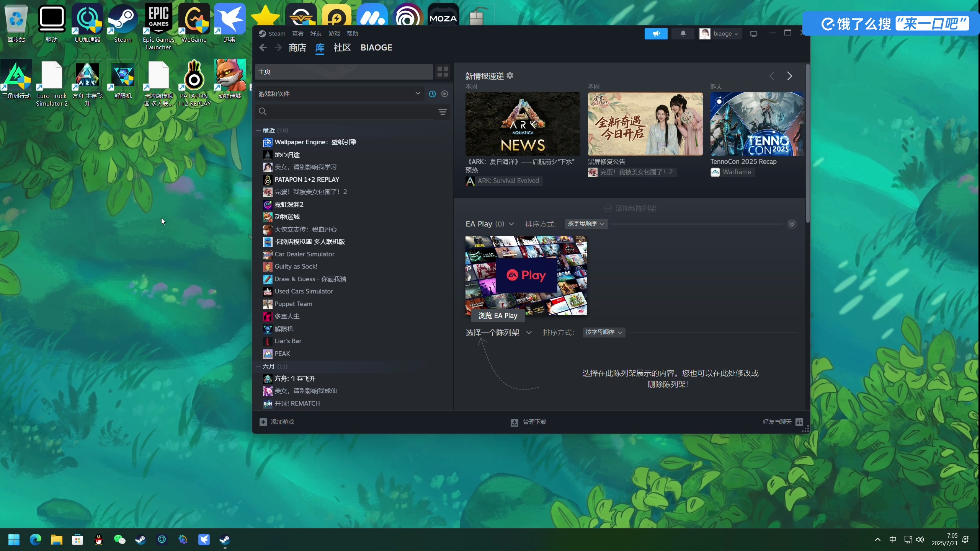This screenshot has height=551, width=980.
Task: Show previous news items with left arrow
Action: (772, 76)
